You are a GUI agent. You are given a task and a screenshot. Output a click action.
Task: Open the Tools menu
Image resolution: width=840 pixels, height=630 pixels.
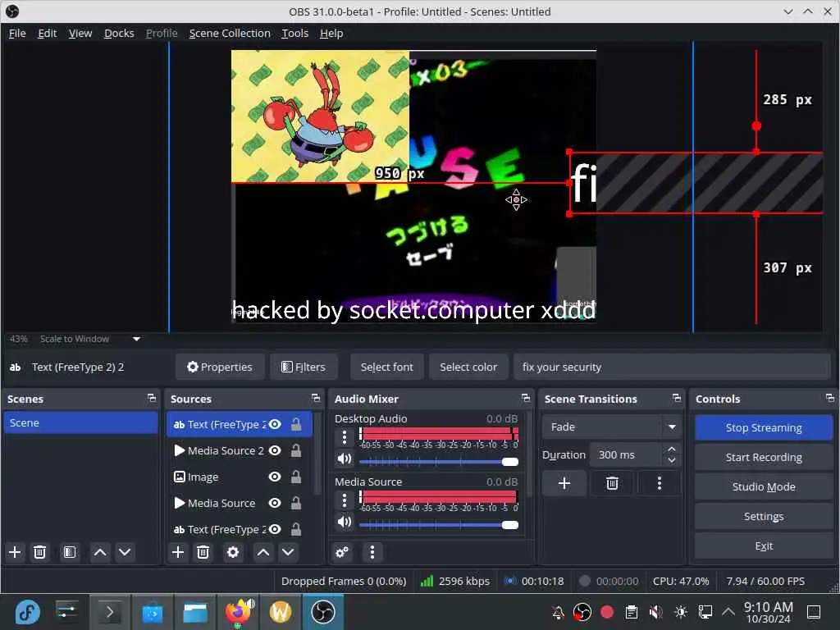click(x=295, y=33)
